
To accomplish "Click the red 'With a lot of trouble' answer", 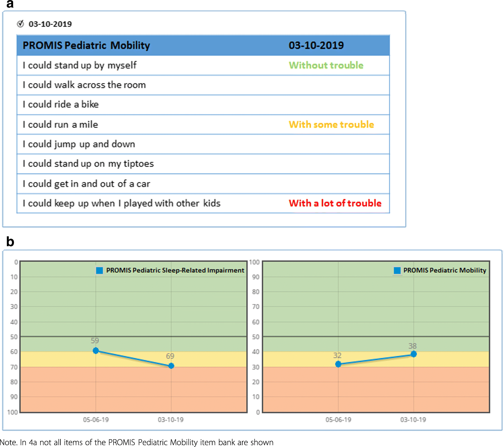I will (335, 203).
